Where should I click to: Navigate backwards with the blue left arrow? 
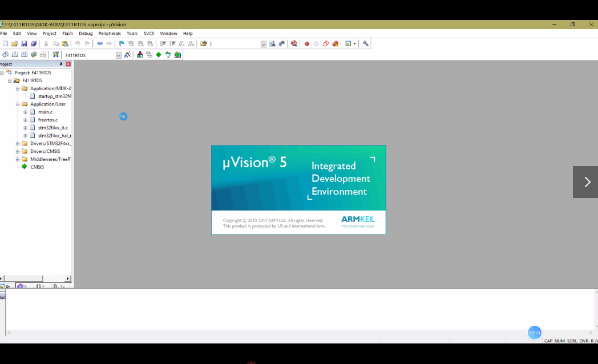coord(99,44)
